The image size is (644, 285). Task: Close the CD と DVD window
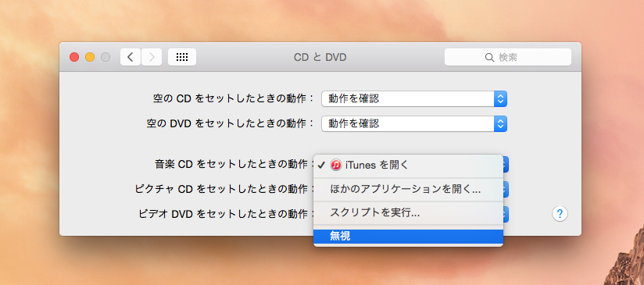pos(74,57)
